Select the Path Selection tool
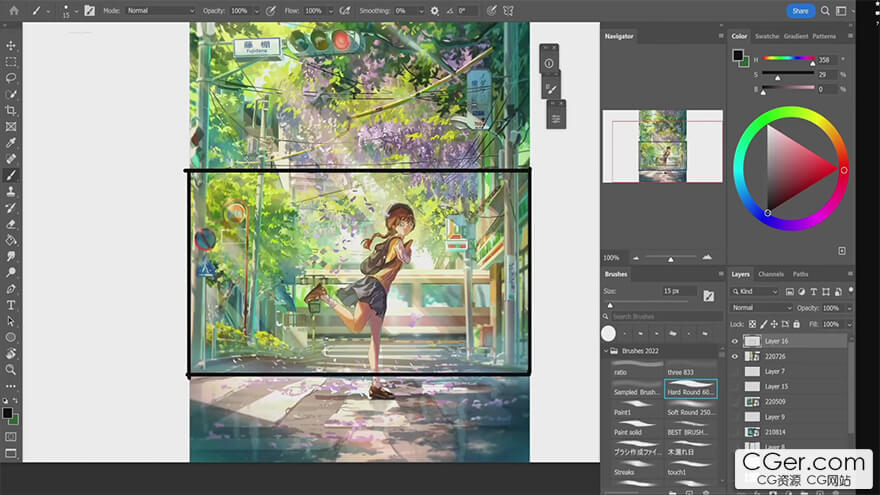880x495 pixels. click(x=11, y=321)
